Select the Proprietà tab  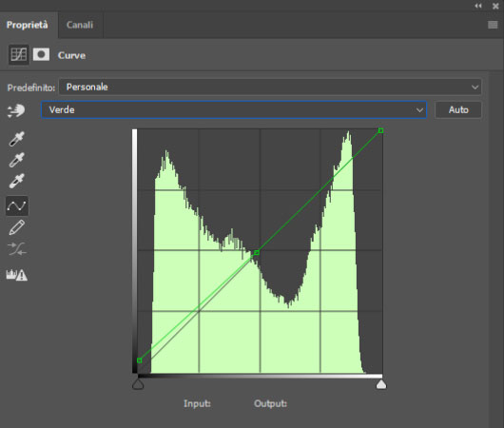28,25
